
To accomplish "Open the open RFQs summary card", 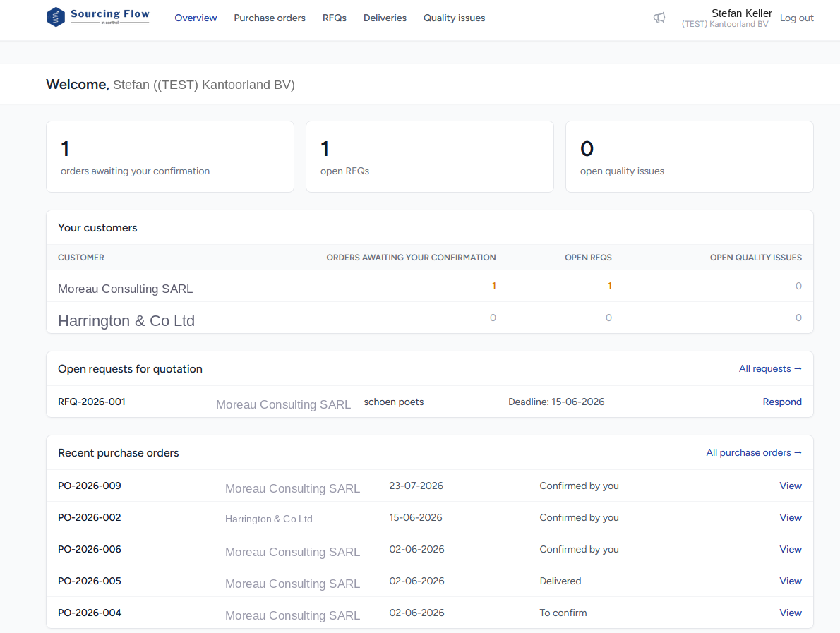I will pyautogui.click(x=430, y=157).
